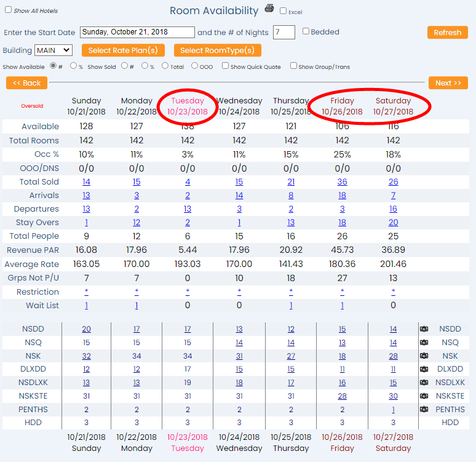Click the camera icon next to NSDLXK
The image size is (476, 462).
[424, 383]
